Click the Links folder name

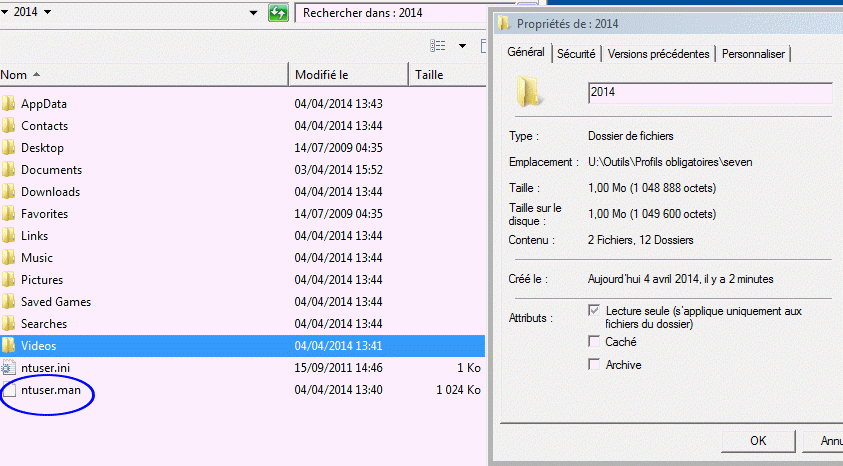click(x=34, y=236)
